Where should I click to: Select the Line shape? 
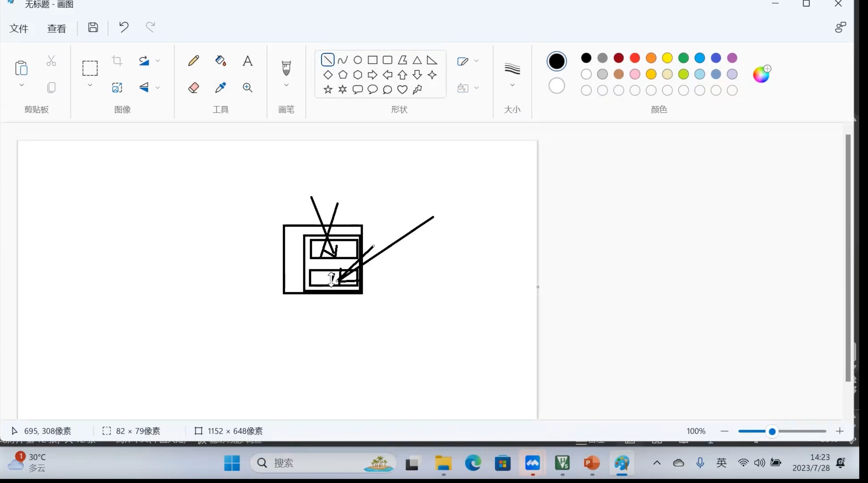[328, 60]
